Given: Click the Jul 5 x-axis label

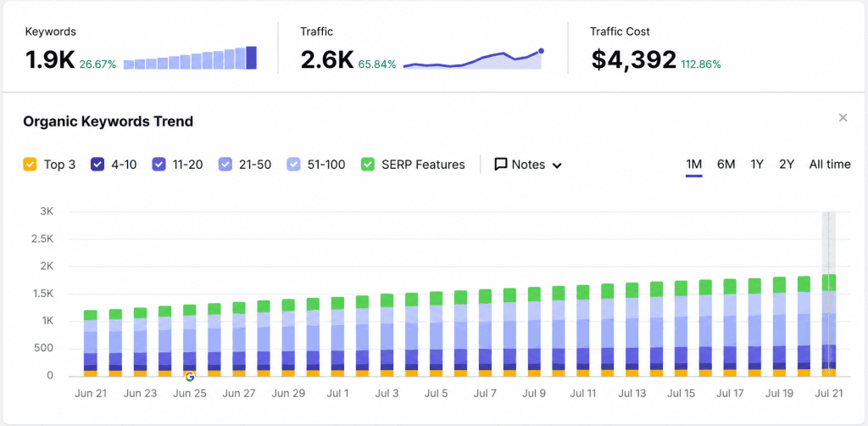Looking at the screenshot, I should tap(437, 393).
